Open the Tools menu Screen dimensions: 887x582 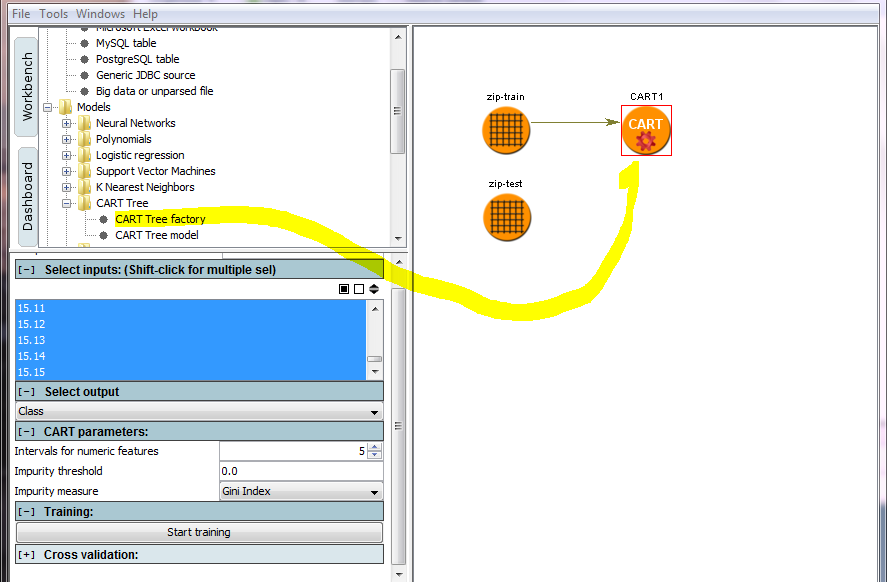click(54, 14)
